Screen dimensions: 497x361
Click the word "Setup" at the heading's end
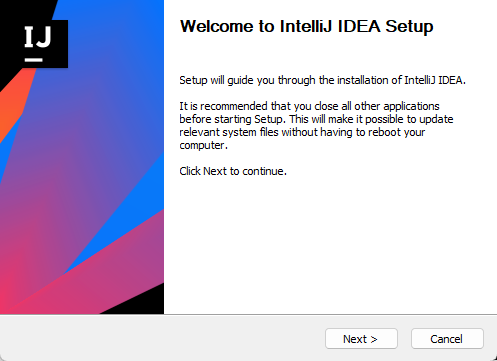coord(409,26)
